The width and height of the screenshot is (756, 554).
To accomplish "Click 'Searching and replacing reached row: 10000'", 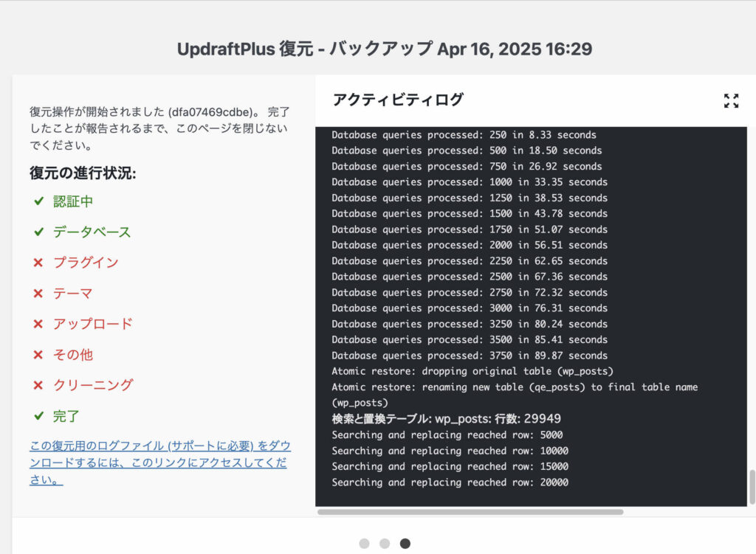I will pos(450,451).
